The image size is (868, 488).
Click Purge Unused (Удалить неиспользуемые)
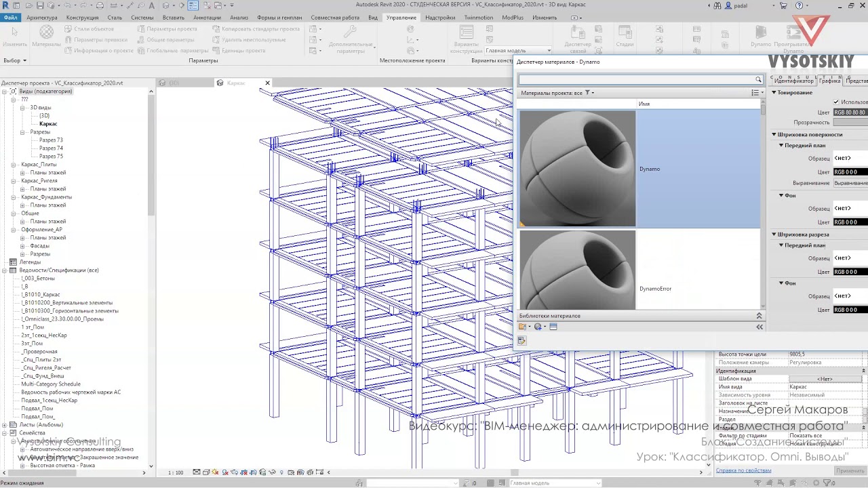point(248,40)
